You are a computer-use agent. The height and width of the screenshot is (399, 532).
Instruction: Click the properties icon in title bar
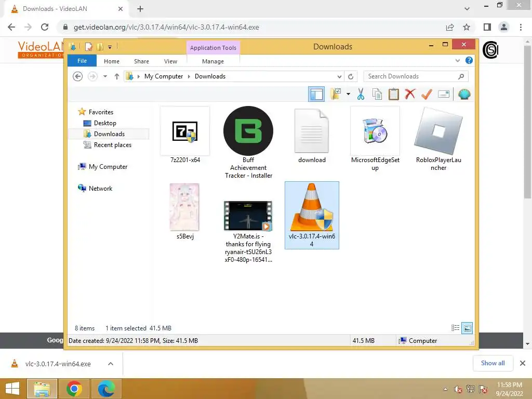(88, 47)
